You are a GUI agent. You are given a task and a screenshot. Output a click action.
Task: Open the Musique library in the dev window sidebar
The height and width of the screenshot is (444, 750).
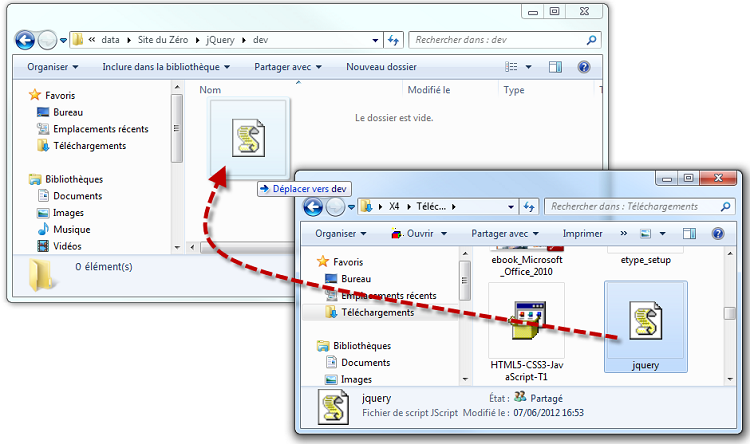click(x=71, y=229)
